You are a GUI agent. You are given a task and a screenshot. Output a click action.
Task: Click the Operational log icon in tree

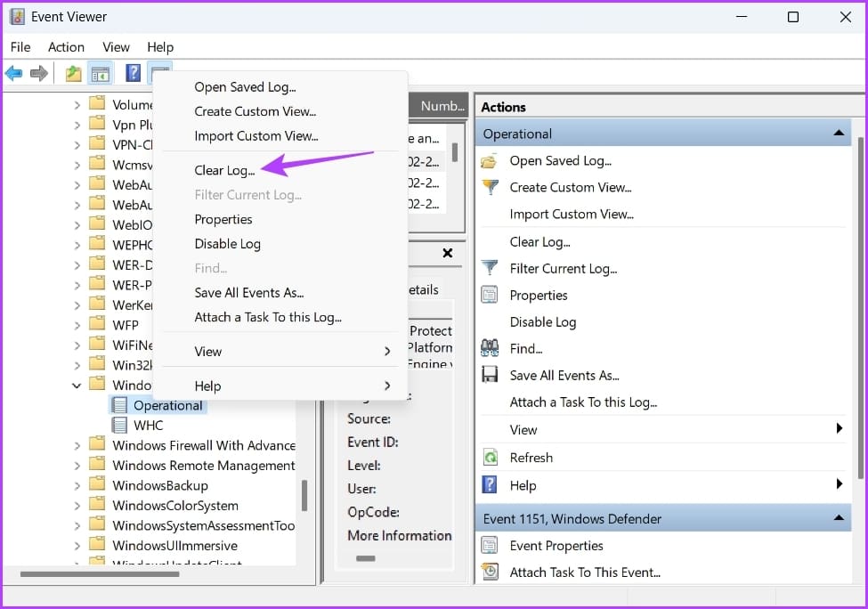pyautogui.click(x=119, y=405)
